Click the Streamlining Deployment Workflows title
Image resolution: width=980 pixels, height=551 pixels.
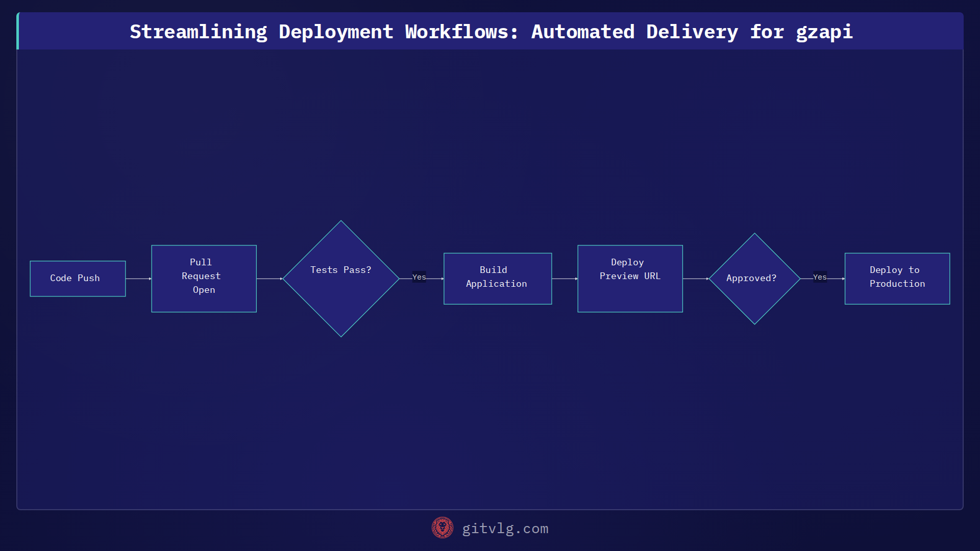[491, 32]
